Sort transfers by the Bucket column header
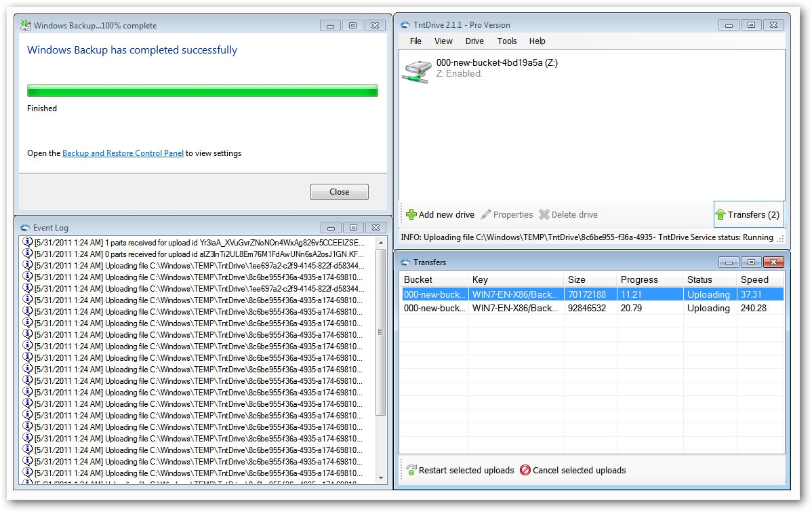This screenshot has width=812, height=512. coord(434,279)
